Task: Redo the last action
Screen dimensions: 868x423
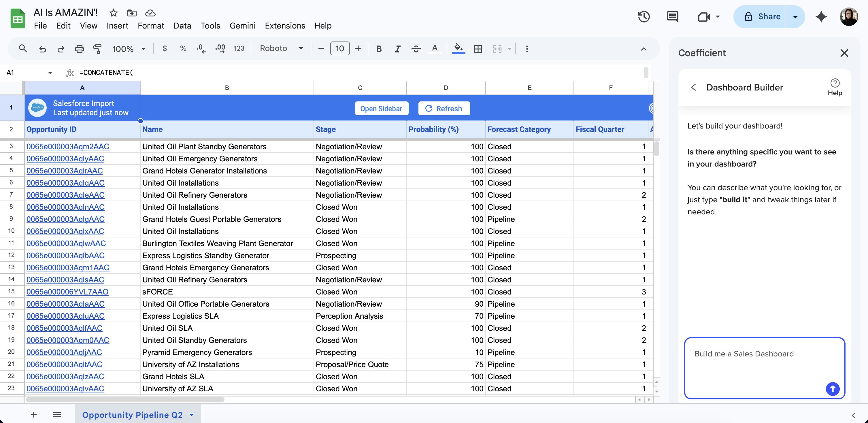Action: pos(61,49)
